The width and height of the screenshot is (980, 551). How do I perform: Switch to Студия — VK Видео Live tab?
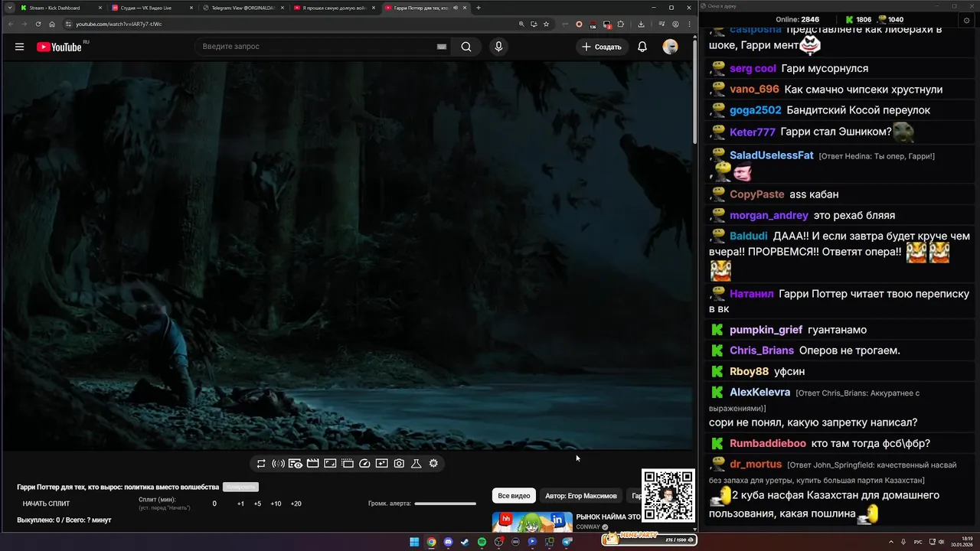point(152,8)
